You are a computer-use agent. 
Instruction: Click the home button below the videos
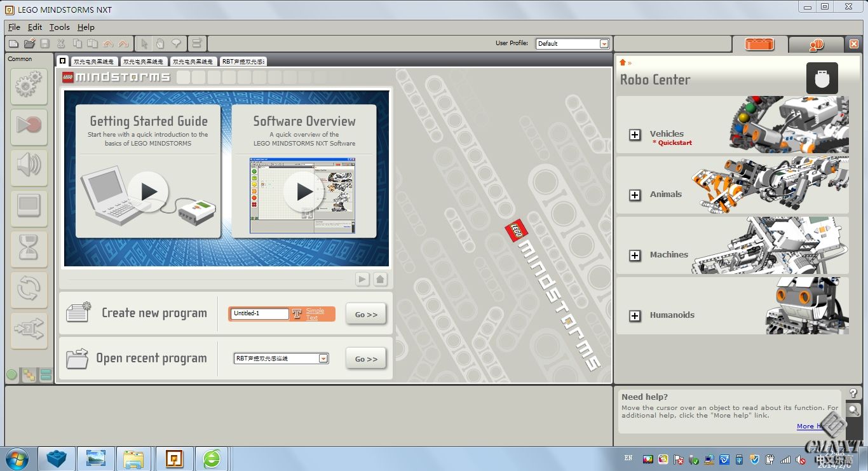pos(380,279)
